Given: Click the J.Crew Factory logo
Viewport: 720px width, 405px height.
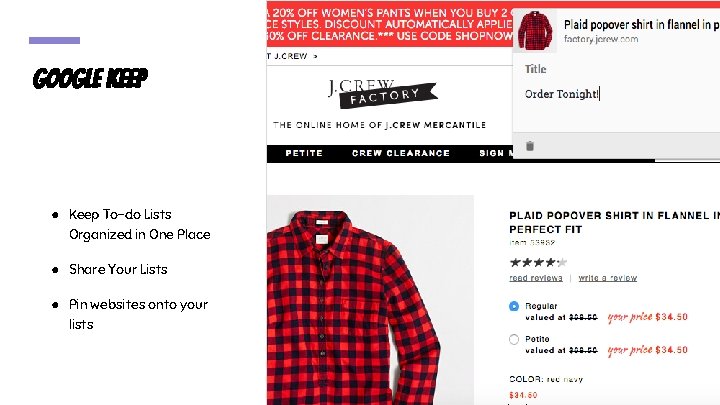Looking at the screenshot, I should [382, 94].
